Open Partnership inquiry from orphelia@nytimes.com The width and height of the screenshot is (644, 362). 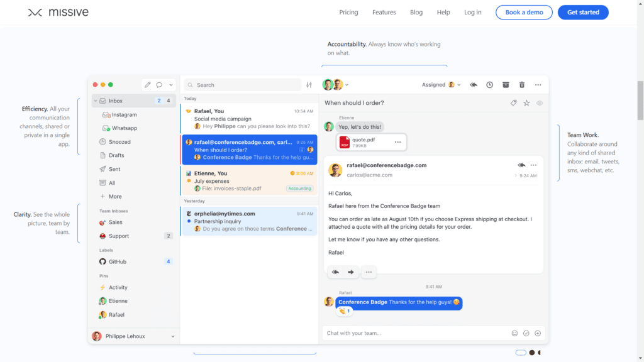point(249,221)
